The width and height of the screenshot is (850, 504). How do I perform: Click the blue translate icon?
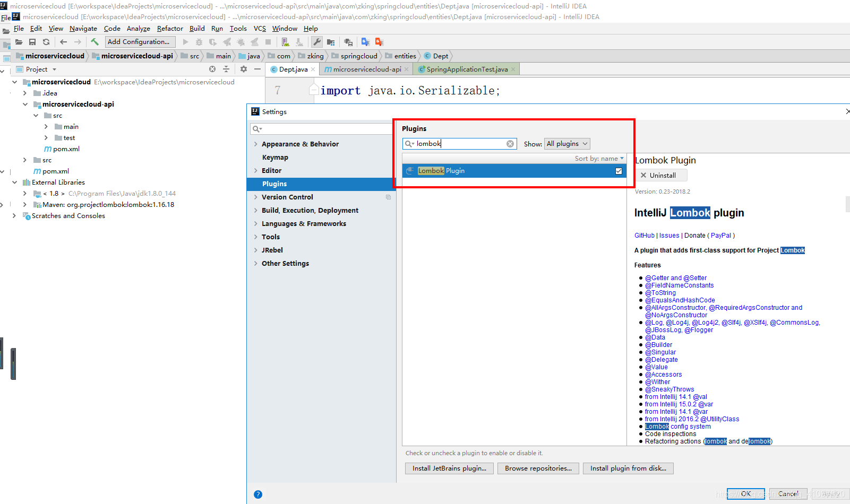365,42
